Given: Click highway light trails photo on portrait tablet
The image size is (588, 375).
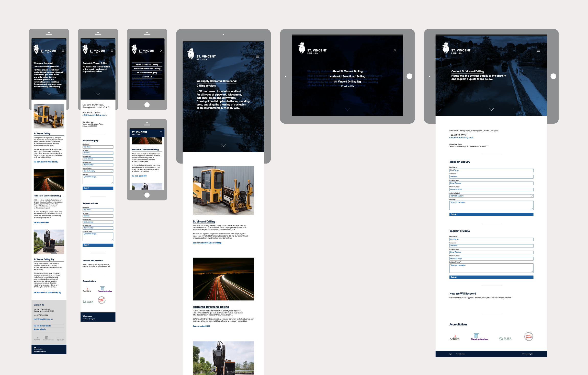Looking at the screenshot, I should [x=223, y=279].
